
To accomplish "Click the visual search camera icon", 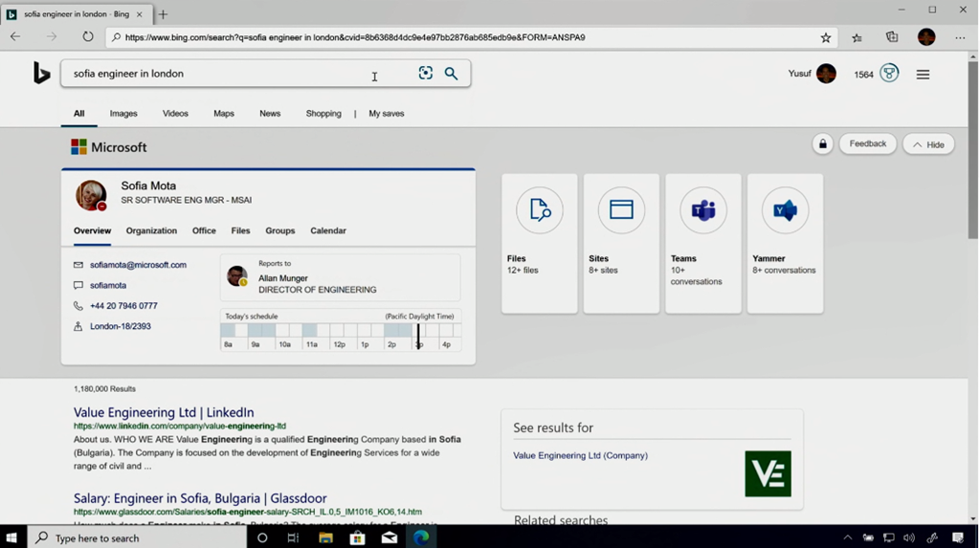I will tap(426, 74).
